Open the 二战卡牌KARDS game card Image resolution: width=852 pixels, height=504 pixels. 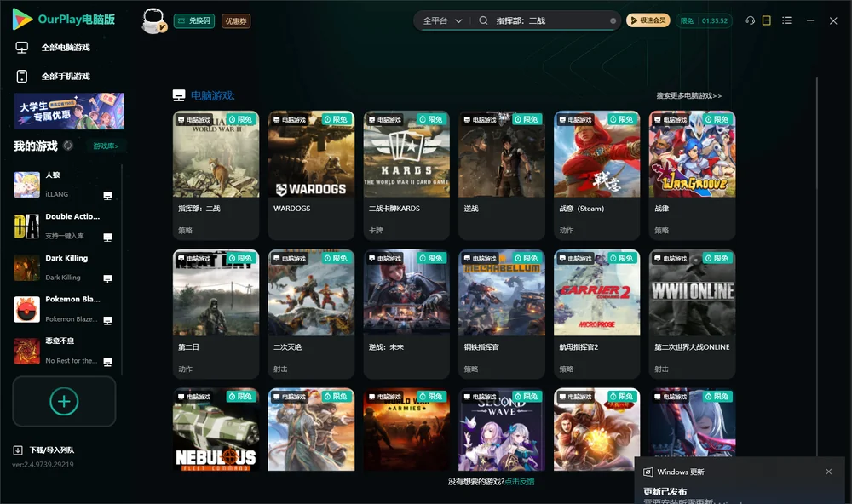coord(406,175)
